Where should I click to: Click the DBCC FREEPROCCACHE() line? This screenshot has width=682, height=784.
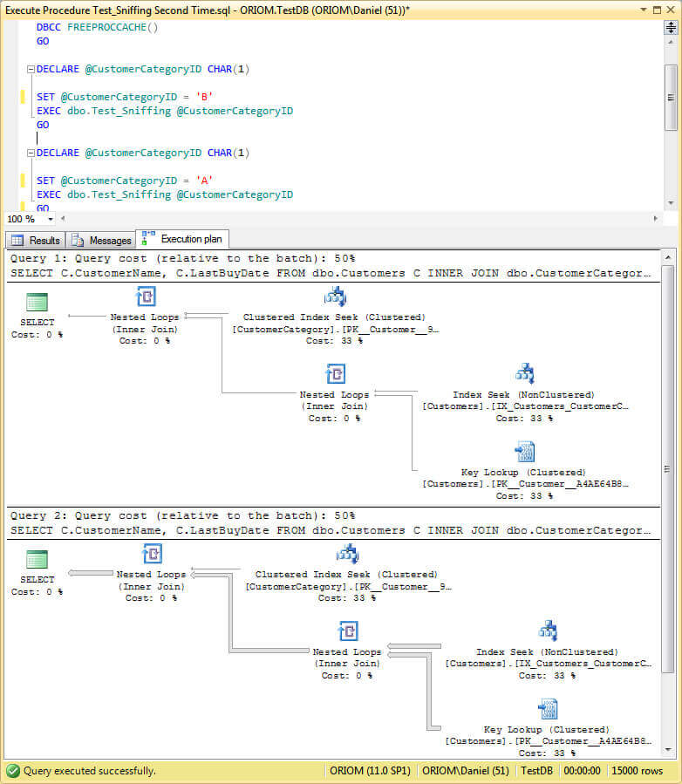click(97, 27)
